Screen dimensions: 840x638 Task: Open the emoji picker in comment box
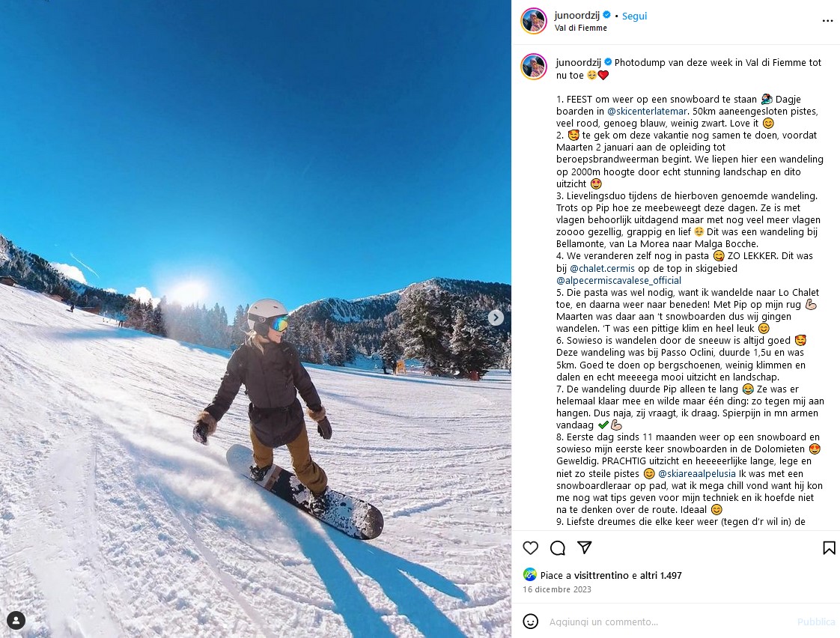click(530, 622)
